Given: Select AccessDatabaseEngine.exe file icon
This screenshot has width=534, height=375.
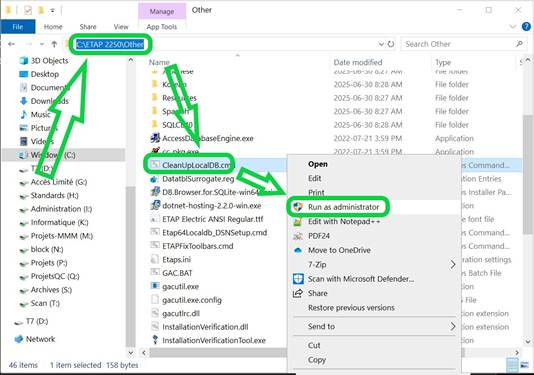Looking at the screenshot, I should 155,138.
